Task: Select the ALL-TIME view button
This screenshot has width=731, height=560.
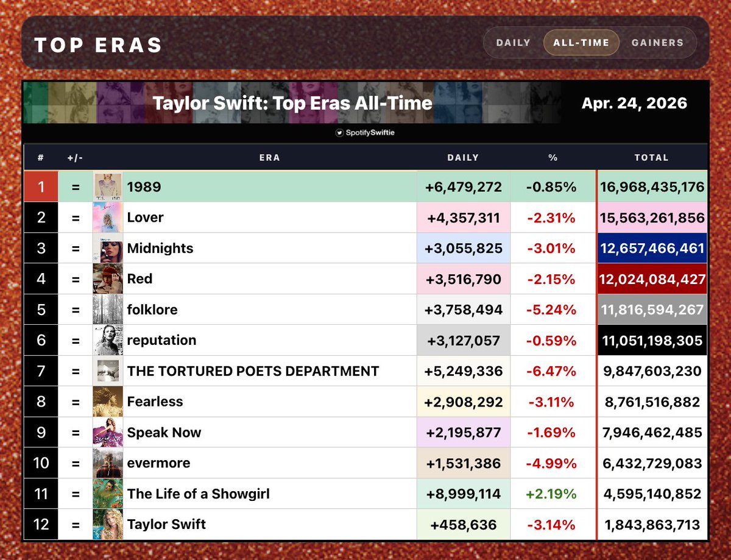Action: (581, 43)
